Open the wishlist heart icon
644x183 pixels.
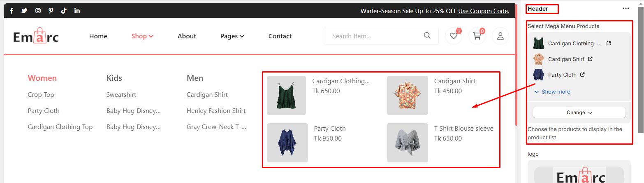(x=454, y=36)
